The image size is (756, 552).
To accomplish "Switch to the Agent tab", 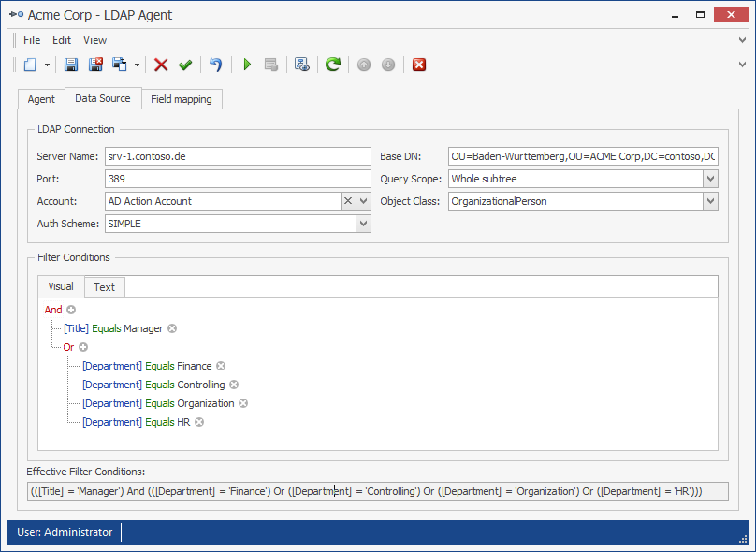I will (x=41, y=99).
